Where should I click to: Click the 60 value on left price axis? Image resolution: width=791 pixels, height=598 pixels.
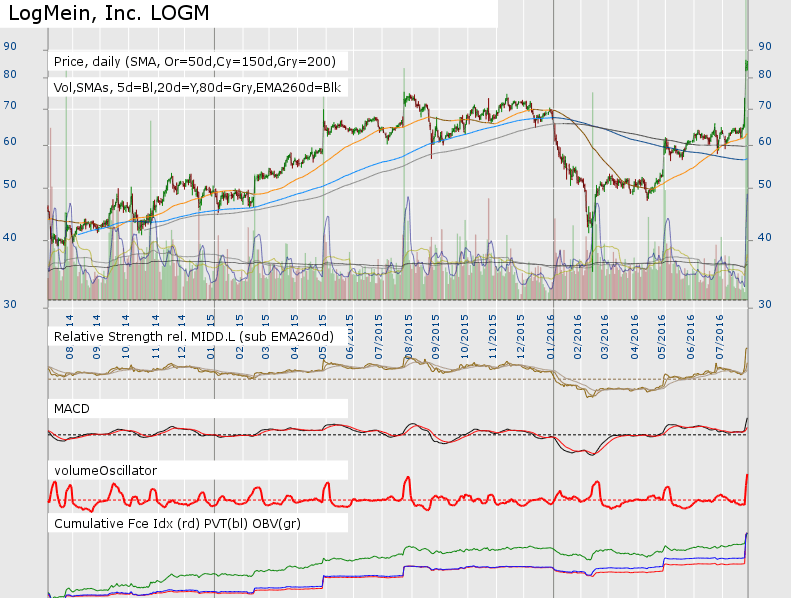10,141
